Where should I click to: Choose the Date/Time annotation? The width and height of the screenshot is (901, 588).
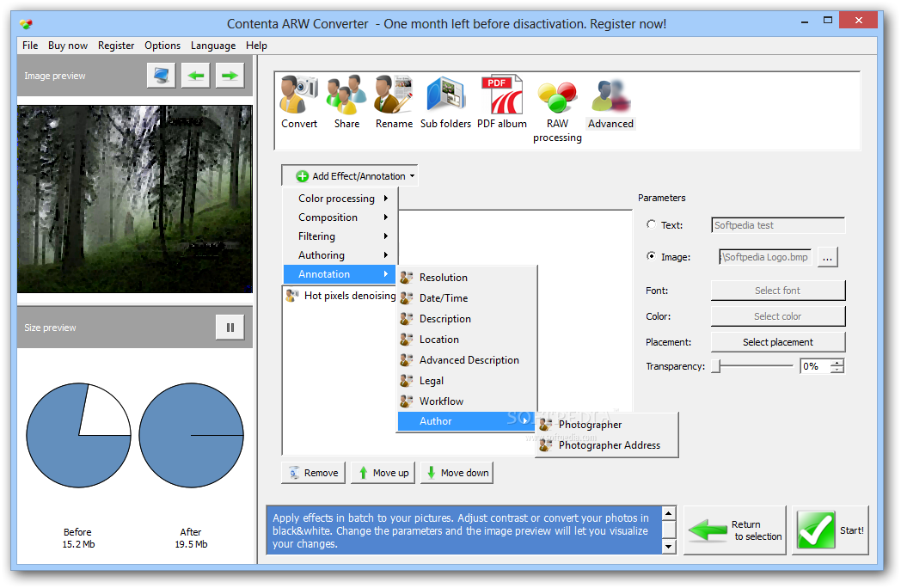point(467,298)
